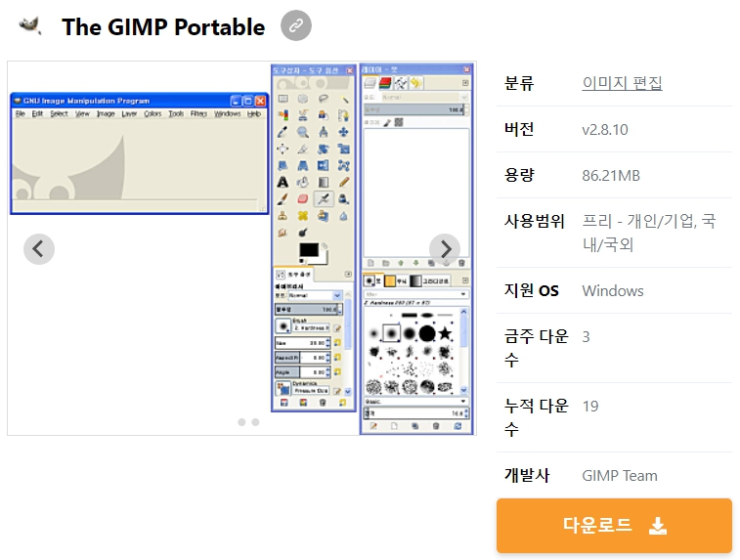Pick the Color Picker eyedropper tool
Image resolution: width=740 pixels, height=560 pixels.
283,132
